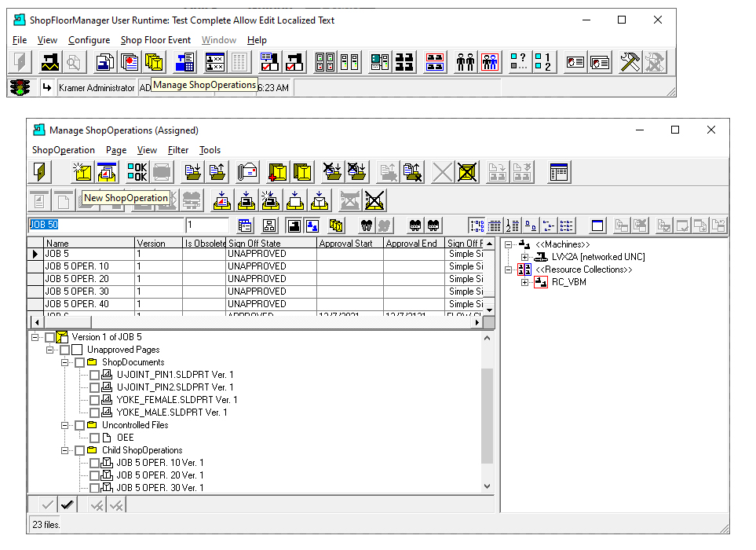Click the version number filter field

[x=207, y=225]
